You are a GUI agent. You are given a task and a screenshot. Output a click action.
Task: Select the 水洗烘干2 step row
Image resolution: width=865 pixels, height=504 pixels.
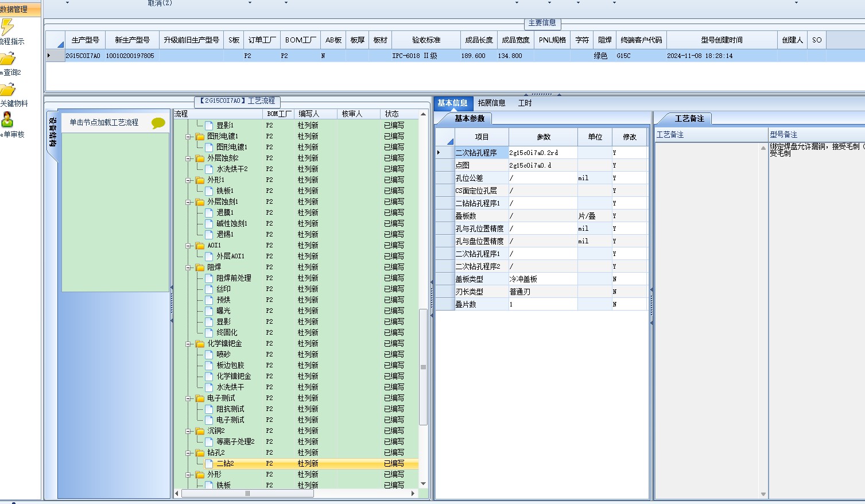click(296, 169)
